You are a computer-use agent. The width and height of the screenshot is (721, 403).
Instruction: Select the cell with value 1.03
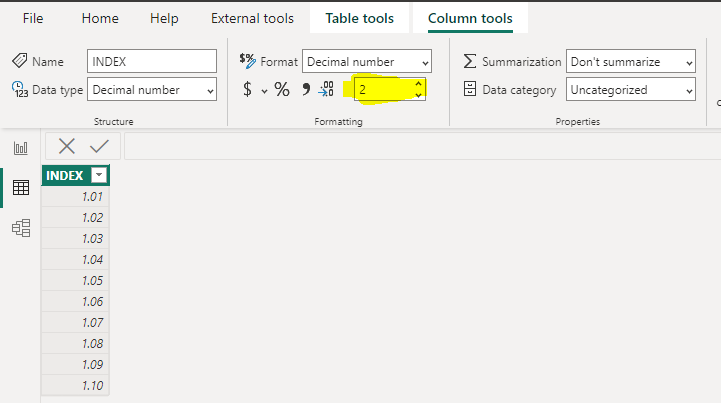(75, 238)
